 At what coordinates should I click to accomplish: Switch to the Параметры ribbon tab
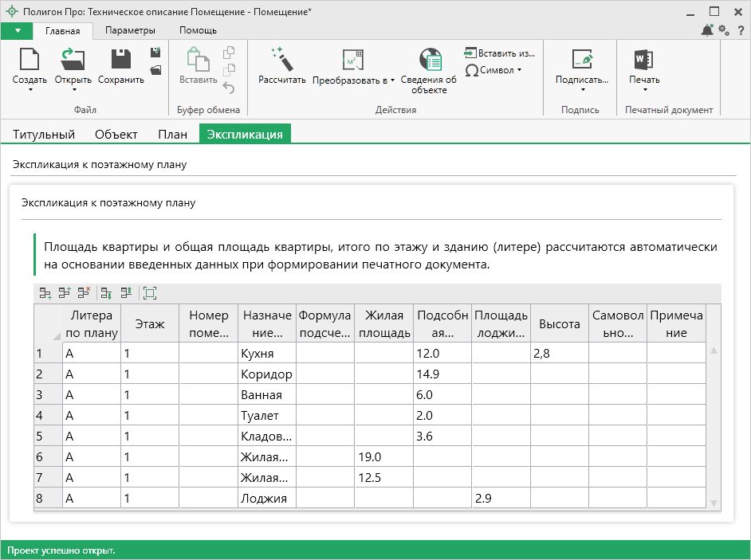[130, 30]
